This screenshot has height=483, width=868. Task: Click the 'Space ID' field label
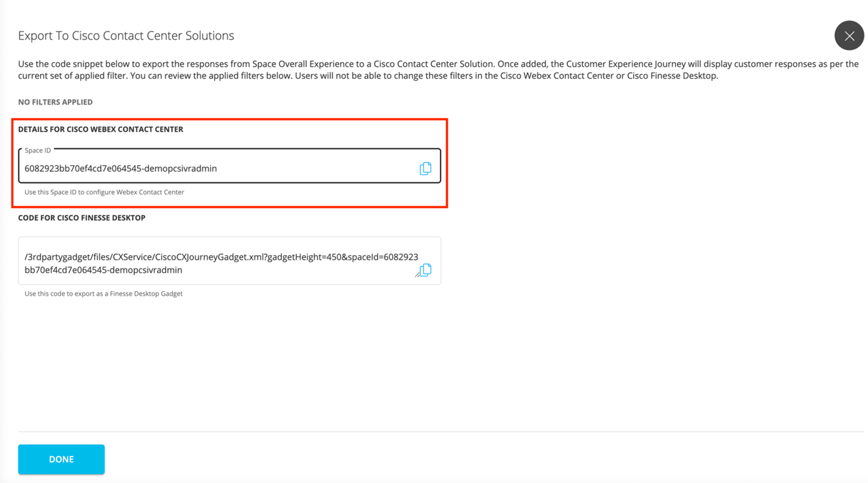pyautogui.click(x=38, y=150)
